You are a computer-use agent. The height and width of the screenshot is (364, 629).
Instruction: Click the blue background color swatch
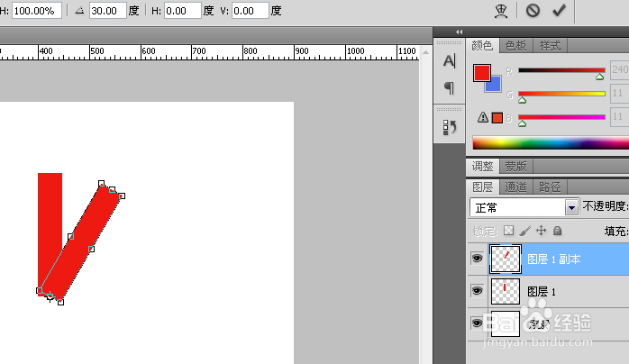click(495, 85)
